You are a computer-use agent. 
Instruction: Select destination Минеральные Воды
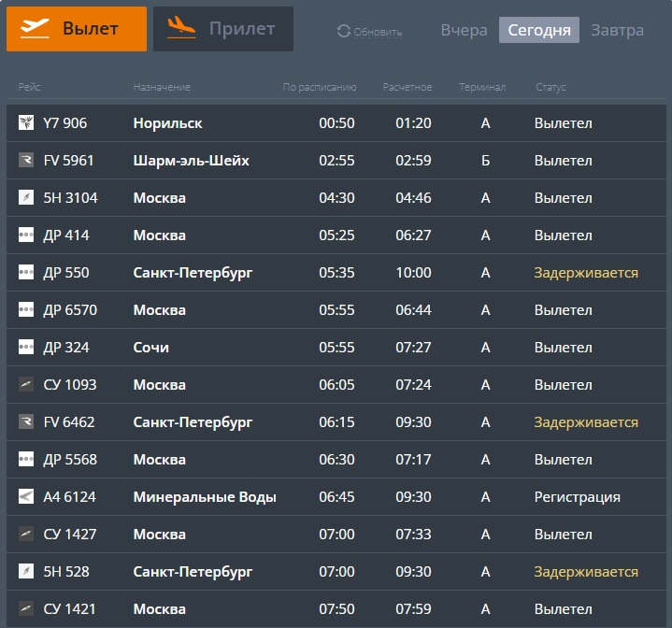(205, 497)
